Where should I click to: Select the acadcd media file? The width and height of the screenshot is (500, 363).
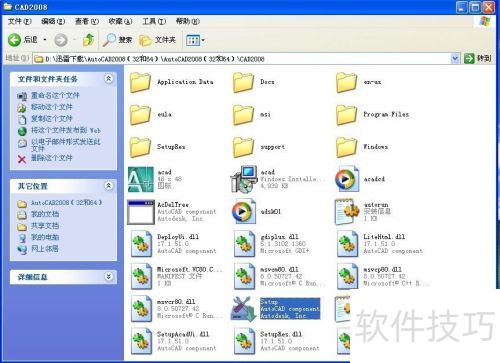[360, 179]
